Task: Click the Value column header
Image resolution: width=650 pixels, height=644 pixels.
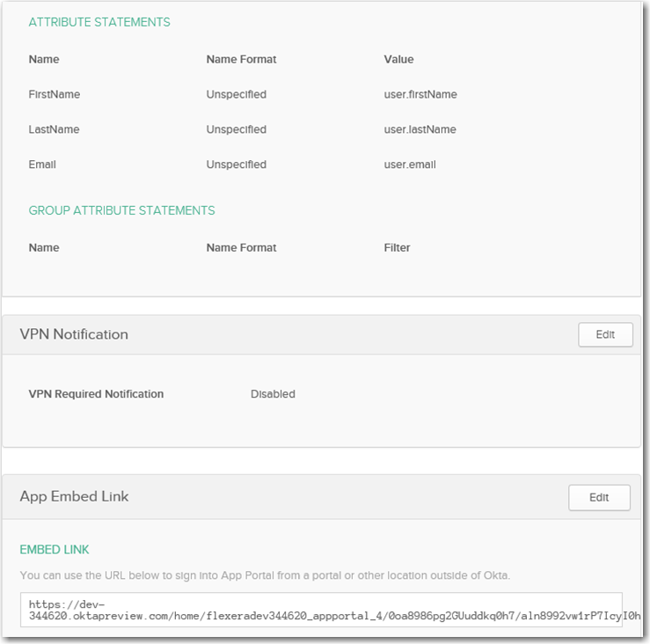Action: tap(398, 59)
